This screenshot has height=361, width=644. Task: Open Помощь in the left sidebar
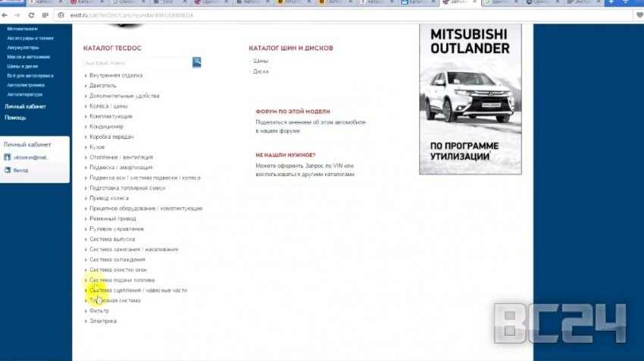[15, 118]
